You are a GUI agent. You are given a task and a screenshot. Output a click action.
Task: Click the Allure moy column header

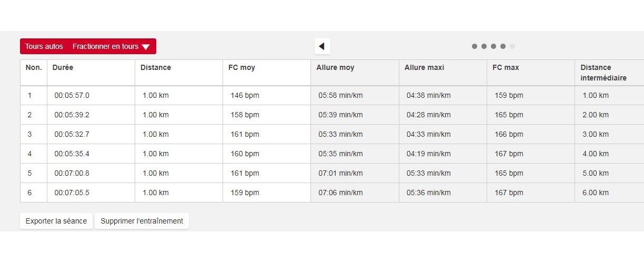(335, 67)
